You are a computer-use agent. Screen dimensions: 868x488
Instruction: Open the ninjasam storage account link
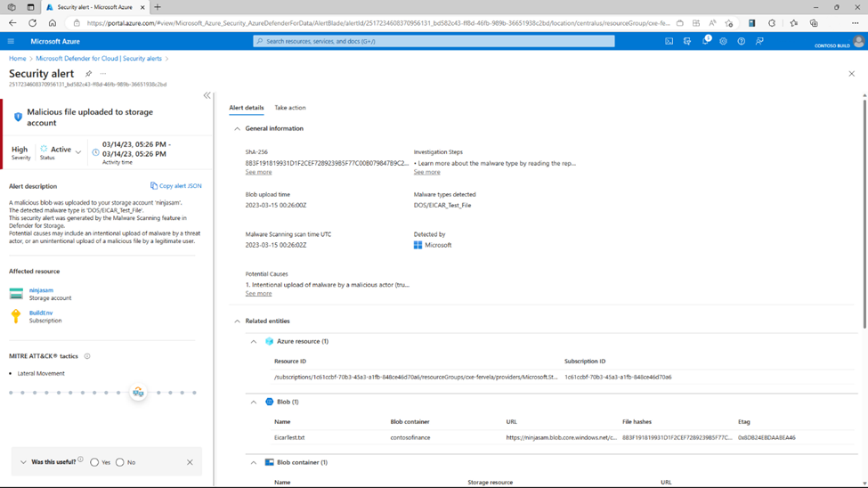(41, 290)
